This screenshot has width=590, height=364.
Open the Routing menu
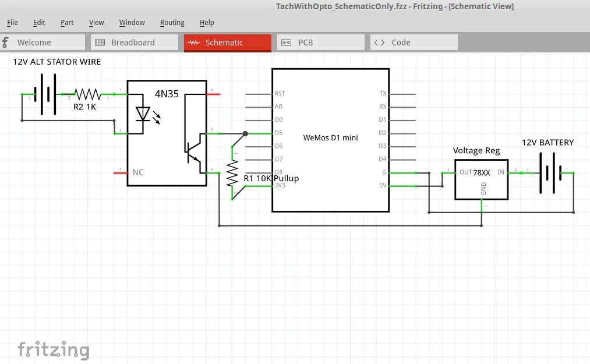coord(172,23)
